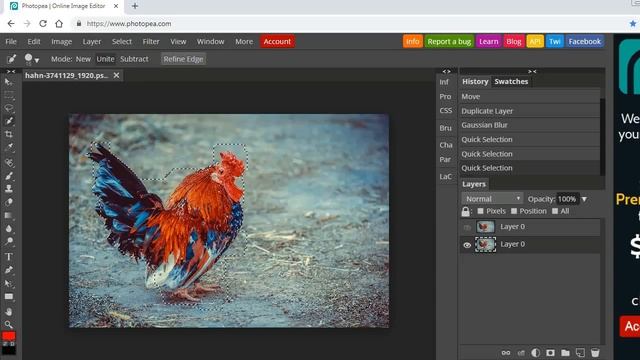Select the Pen tool
The image size is (640, 360).
(x=9, y=270)
